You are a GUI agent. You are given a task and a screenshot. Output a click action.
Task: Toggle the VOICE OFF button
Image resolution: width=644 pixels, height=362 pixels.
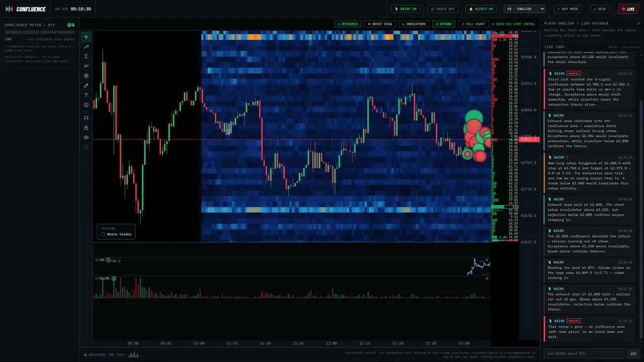point(443,9)
